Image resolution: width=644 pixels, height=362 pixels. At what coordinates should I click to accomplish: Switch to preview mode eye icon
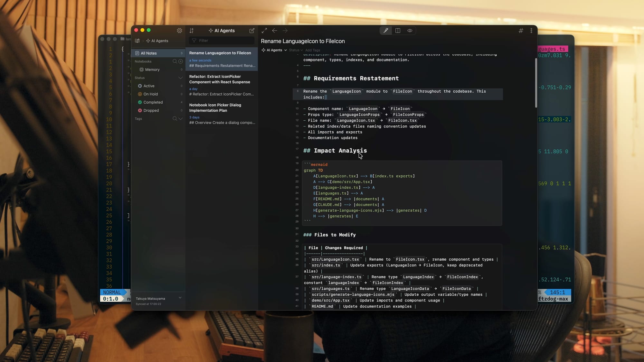(410, 31)
